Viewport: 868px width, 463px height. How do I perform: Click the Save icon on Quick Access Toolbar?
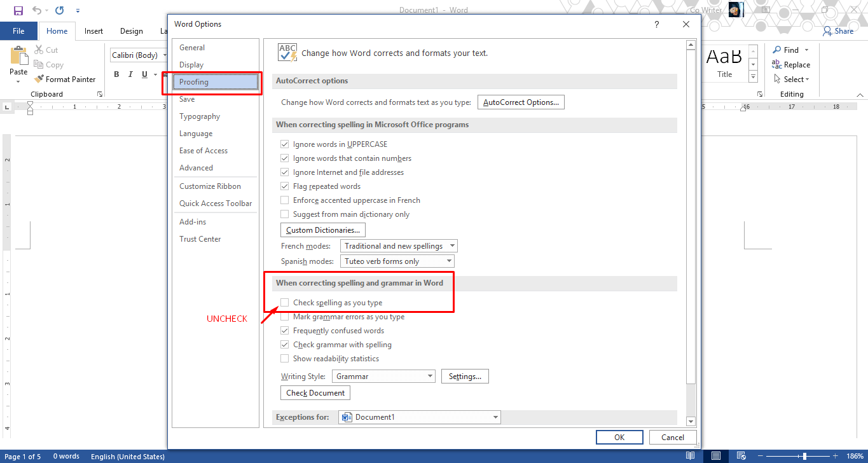tap(17, 10)
